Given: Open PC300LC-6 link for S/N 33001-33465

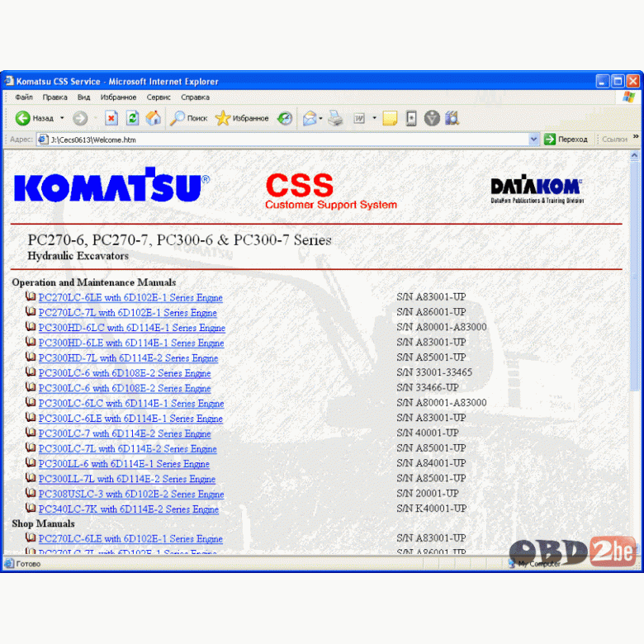Looking at the screenshot, I should pos(125,373).
